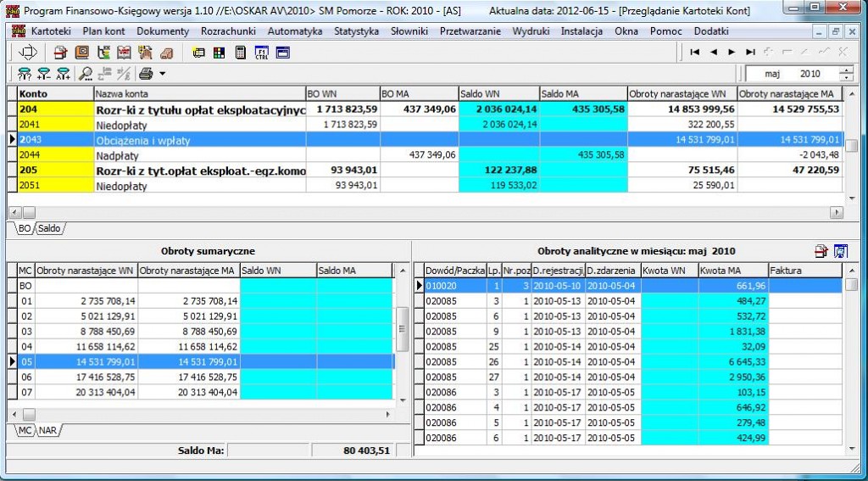868x481 pixels.
Task: Click the Konto column header
Action: pyautogui.click(x=55, y=93)
